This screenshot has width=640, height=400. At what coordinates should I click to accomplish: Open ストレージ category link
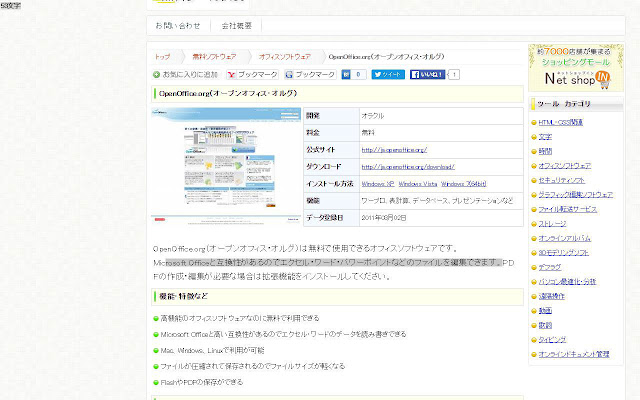click(x=552, y=224)
